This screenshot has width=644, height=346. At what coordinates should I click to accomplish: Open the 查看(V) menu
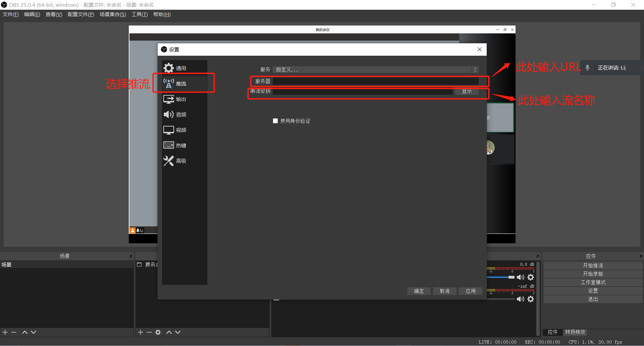click(54, 14)
